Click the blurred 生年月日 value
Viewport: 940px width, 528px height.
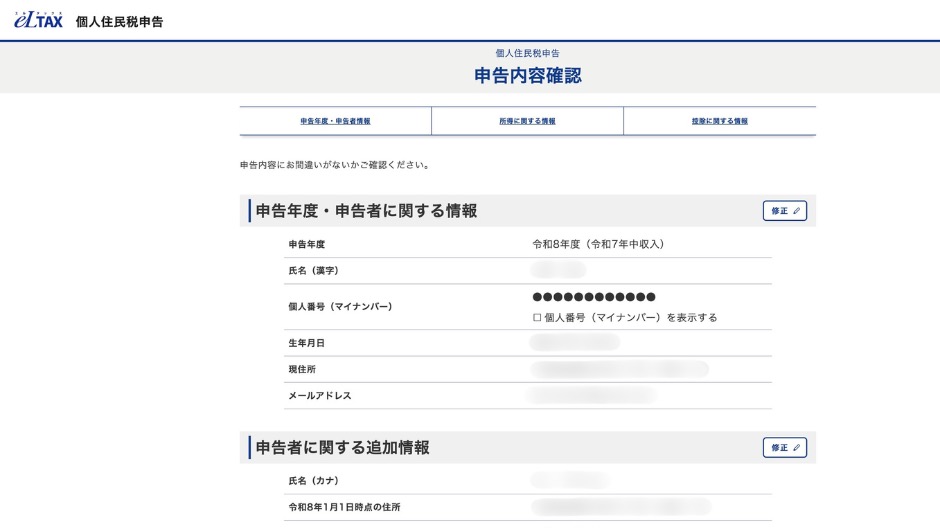coord(575,343)
